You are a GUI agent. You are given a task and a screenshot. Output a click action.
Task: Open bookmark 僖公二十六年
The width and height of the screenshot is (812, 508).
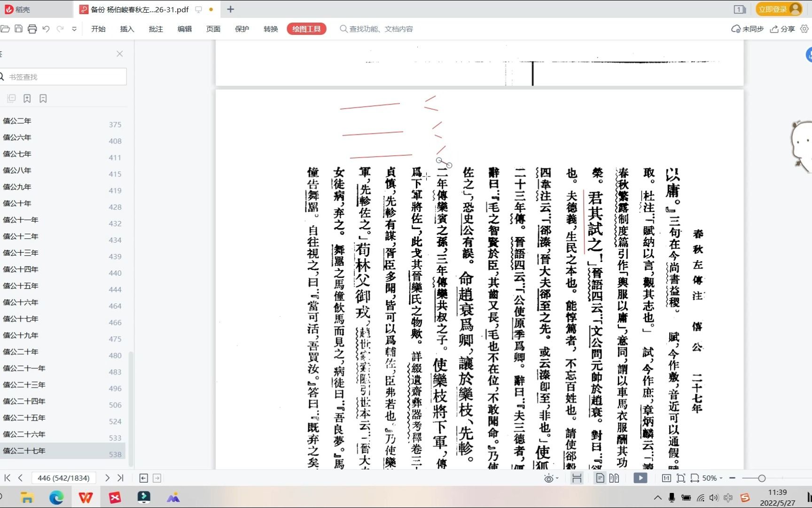pos(24,434)
